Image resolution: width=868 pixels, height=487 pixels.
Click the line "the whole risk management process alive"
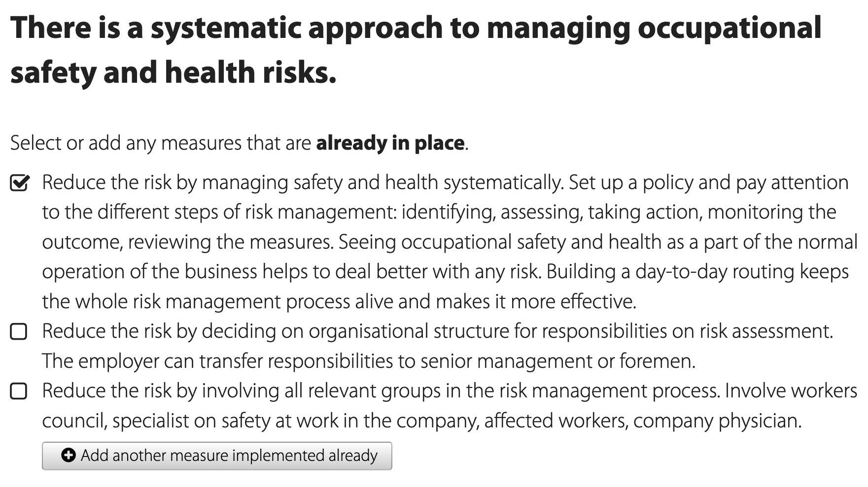[338, 302]
